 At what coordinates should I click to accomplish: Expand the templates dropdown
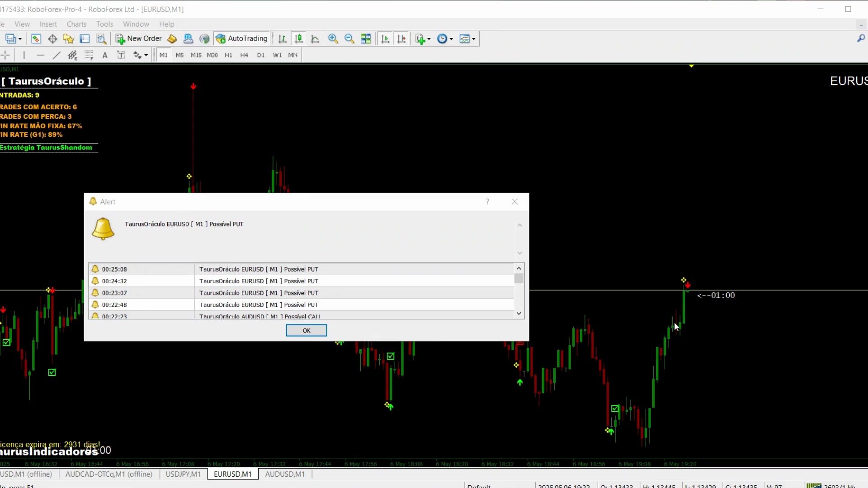(474, 39)
